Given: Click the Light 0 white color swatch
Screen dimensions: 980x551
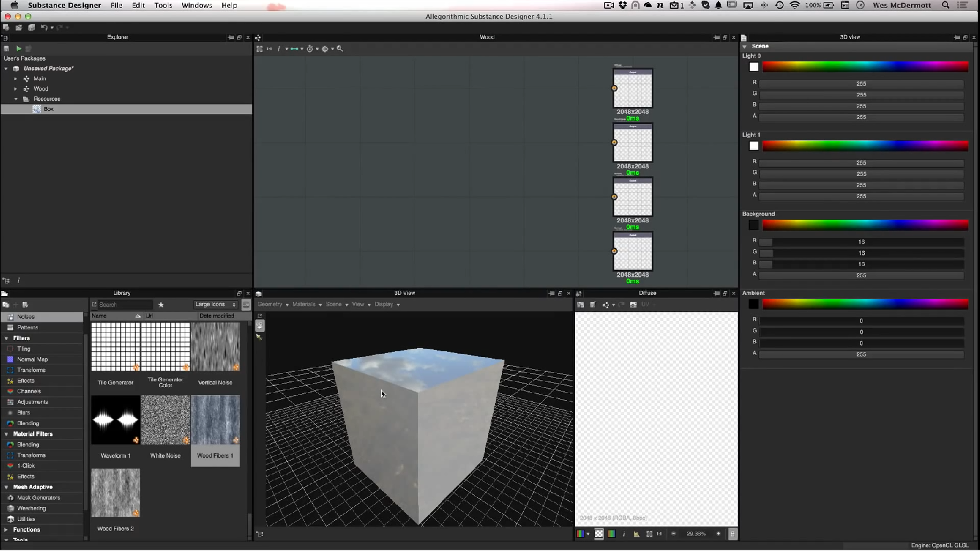Looking at the screenshot, I should [x=753, y=67].
